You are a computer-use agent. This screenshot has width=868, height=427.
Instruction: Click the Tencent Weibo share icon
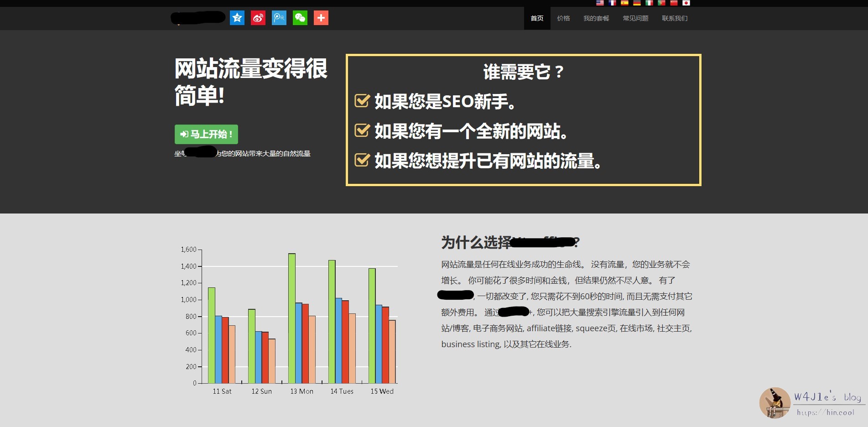pos(279,18)
